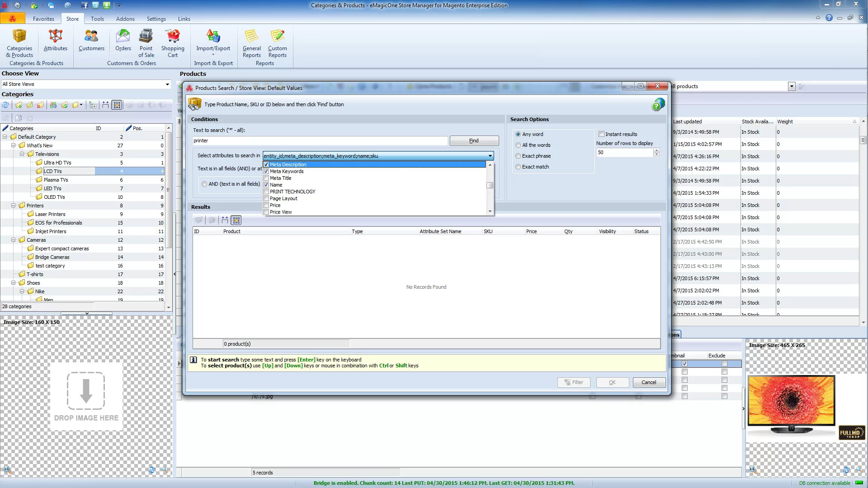Image resolution: width=868 pixels, height=488 pixels.
Task: Check the Meta Title attribute checkbox
Action: tap(266, 178)
